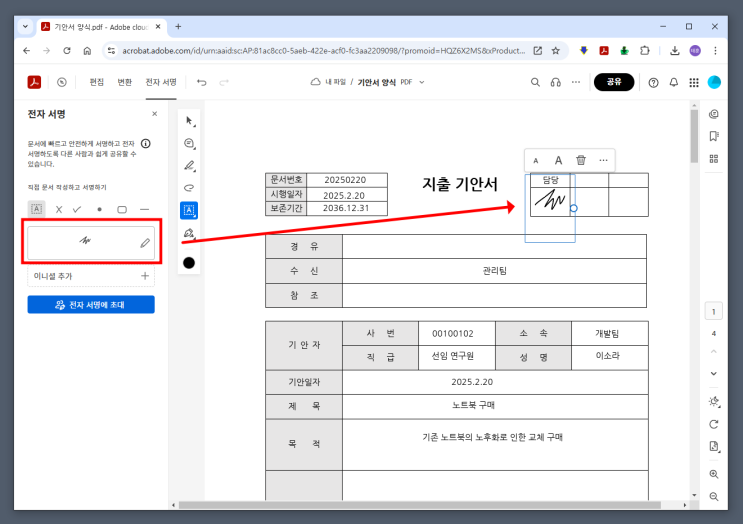Viewport: 743px width, 524px height.
Task: Open the 편집 menu tab
Action: (97, 82)
